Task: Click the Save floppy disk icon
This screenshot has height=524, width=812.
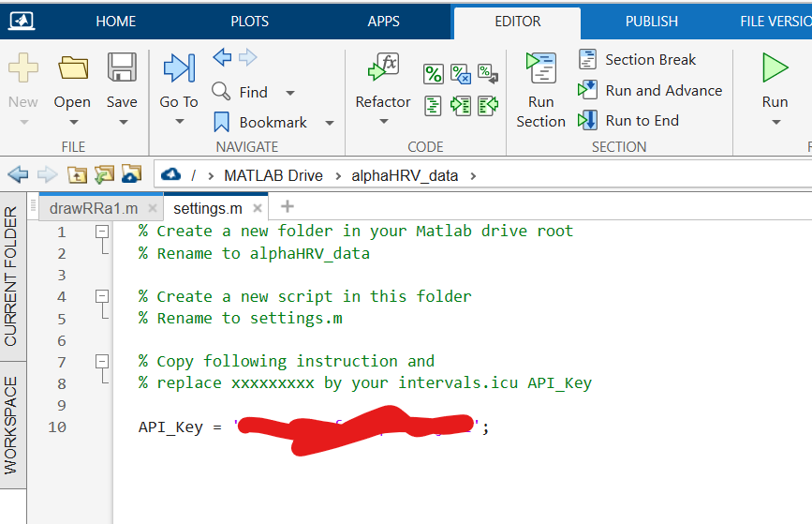Action: (x=122, y=67)
